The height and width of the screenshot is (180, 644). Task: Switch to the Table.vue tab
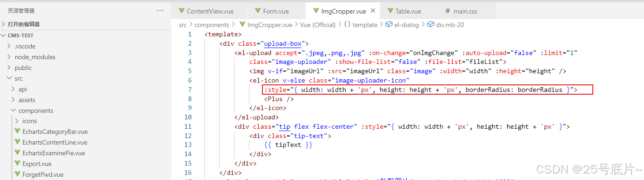[x=408, y=11]
